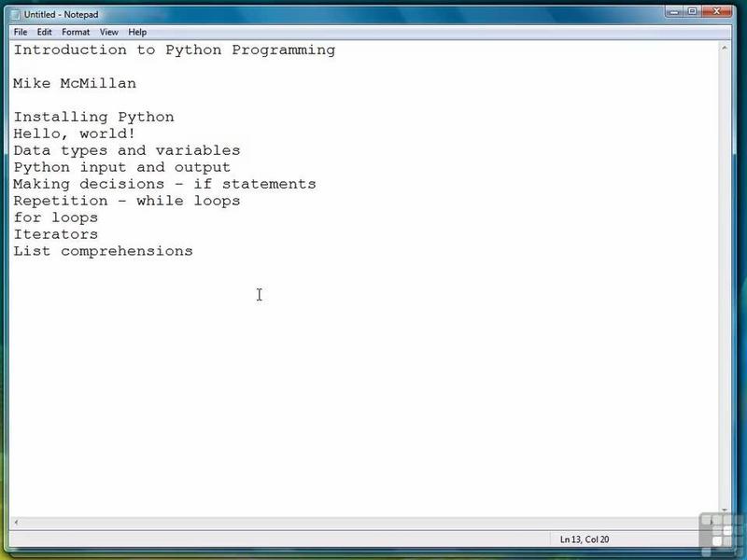
Task: Click the 'Python input and output' line
Action: [x=122, y=168]
